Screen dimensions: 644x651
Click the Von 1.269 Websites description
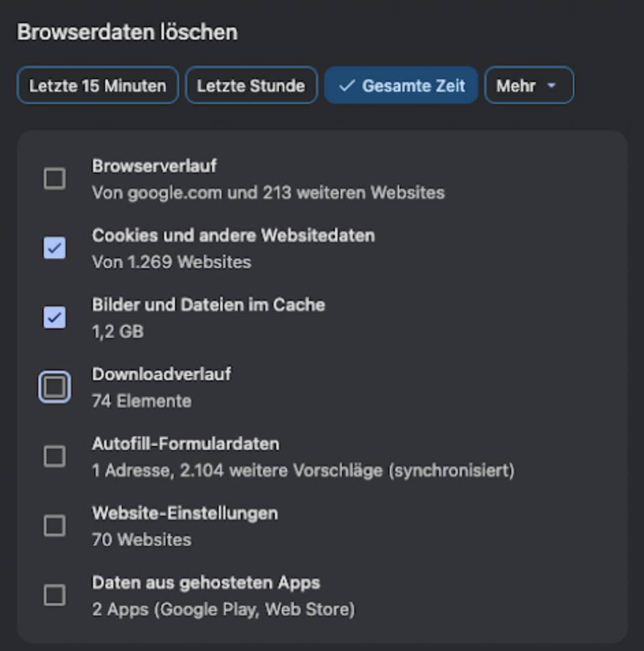coord(172,262)
